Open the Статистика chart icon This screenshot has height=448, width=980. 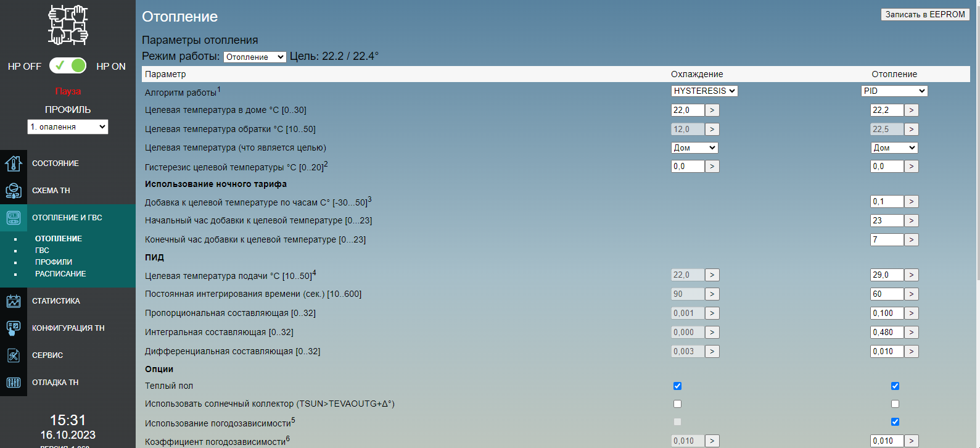[x=14, y=301]
